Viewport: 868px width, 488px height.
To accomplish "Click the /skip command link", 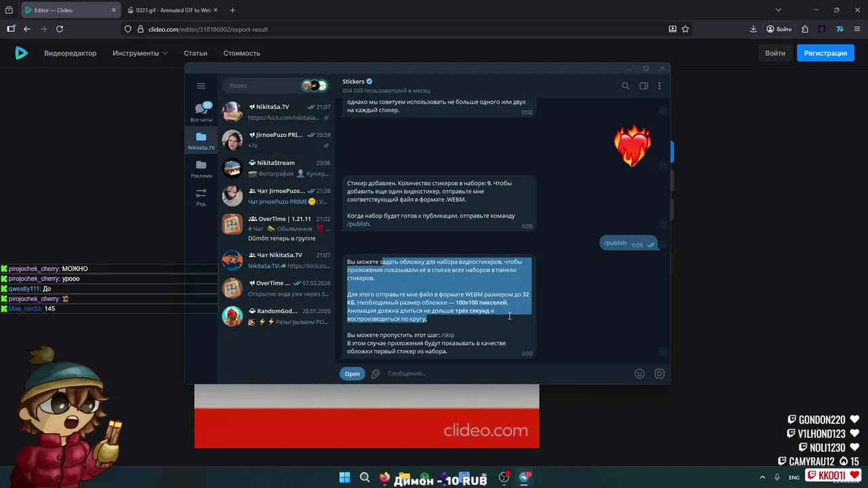I will click(448, 335).
